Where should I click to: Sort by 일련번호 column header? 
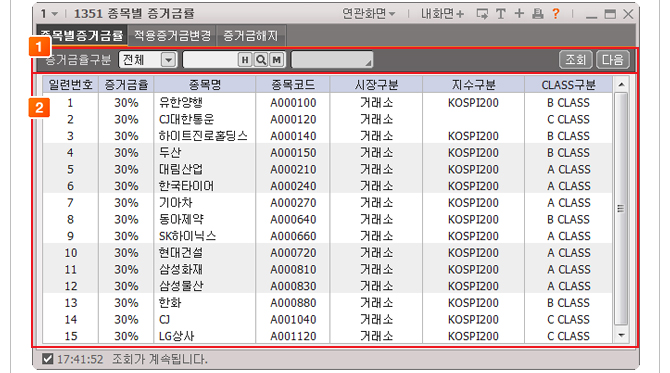point(71,85)
